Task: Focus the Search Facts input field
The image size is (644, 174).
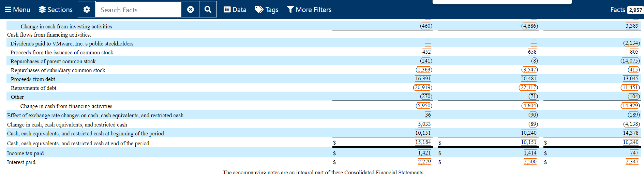Action: pos(138,10)
